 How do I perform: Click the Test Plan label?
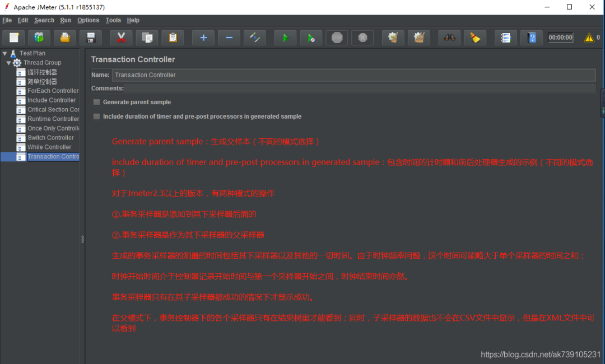pyautogui.click(x=32, y=53)
